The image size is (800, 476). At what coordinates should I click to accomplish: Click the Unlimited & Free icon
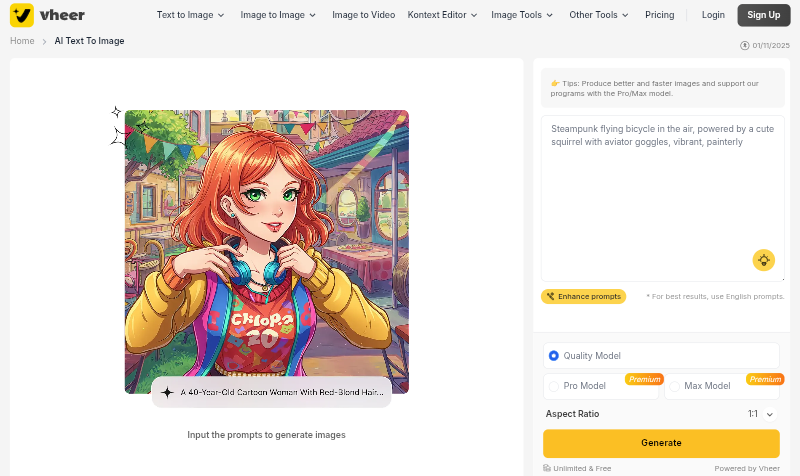547,468
